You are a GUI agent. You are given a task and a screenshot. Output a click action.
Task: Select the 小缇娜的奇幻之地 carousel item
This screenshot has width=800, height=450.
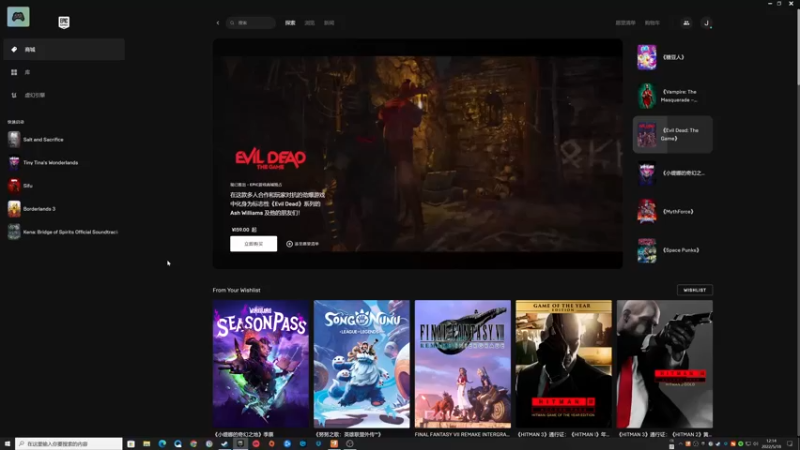(672, 173)
